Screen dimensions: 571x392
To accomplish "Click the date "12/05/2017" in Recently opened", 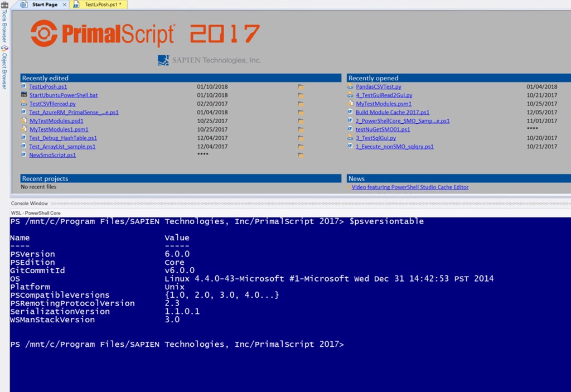I will click(x=542, y=112).
